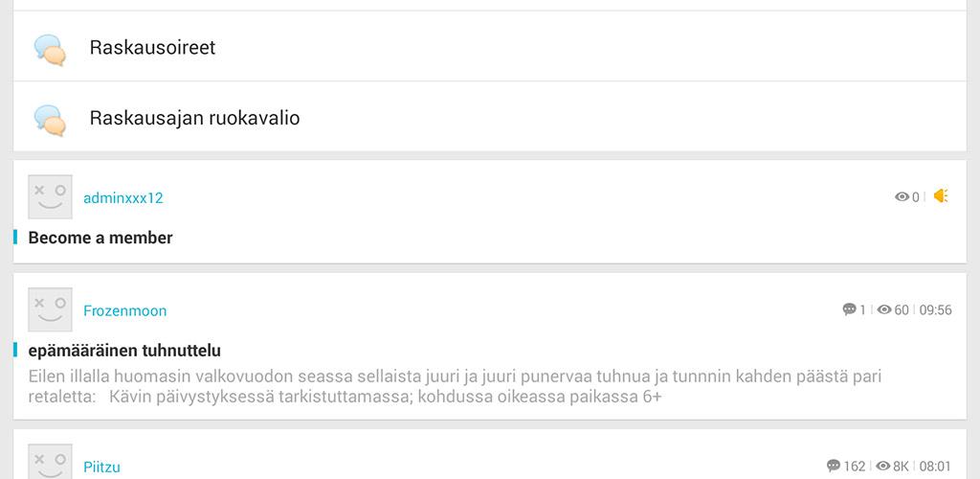This screenshot has height=479, width=980.
Task: Open the Raskausoireet forum category
Action: pyautogui.click(x=152, y=48)
